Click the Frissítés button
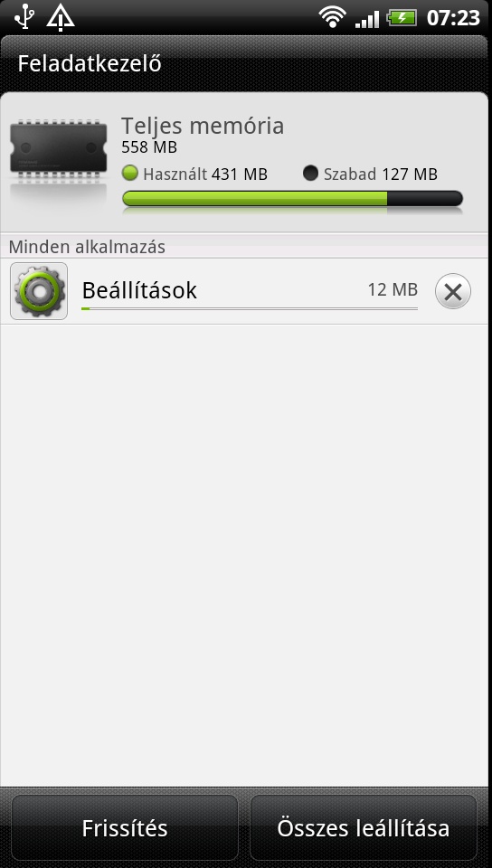492x868 pixels. click(x=125, y=828)
